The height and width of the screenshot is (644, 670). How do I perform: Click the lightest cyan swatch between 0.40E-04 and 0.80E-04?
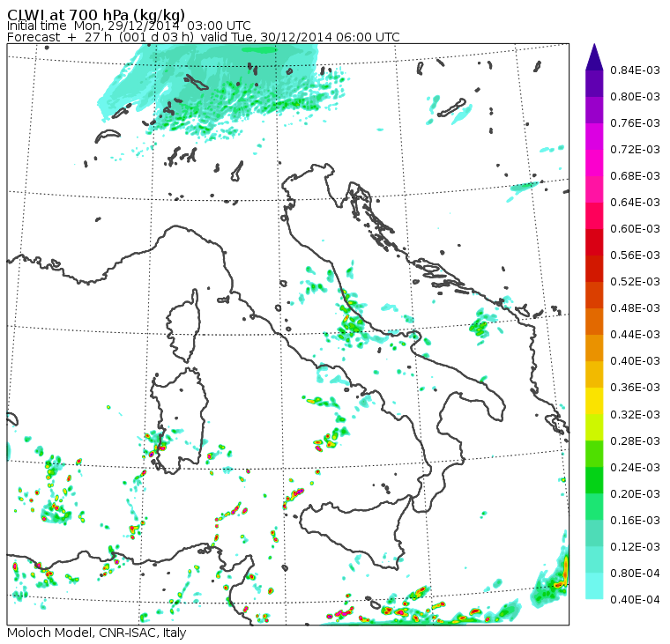coord(594,586)
